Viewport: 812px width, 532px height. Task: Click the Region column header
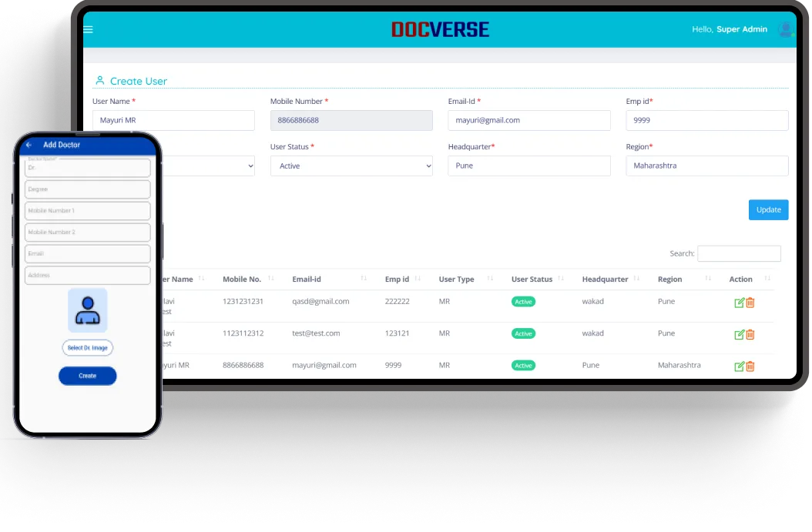coord(669,279)
